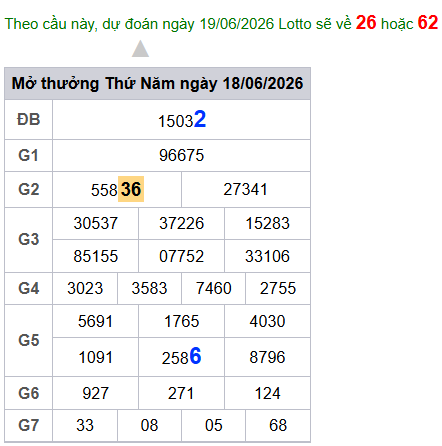This screenshot has width=442, height=446.
Task: Click predicted number 26 in red
Action: (366, 23)
